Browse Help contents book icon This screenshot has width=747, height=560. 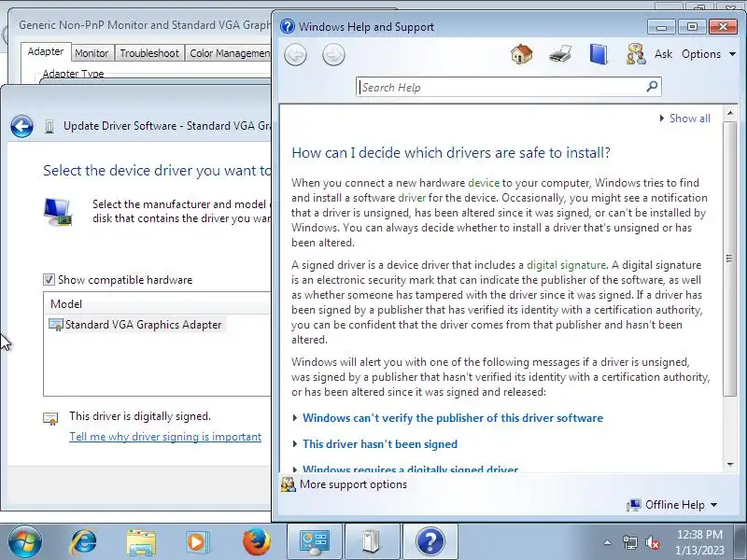(599, 54)
